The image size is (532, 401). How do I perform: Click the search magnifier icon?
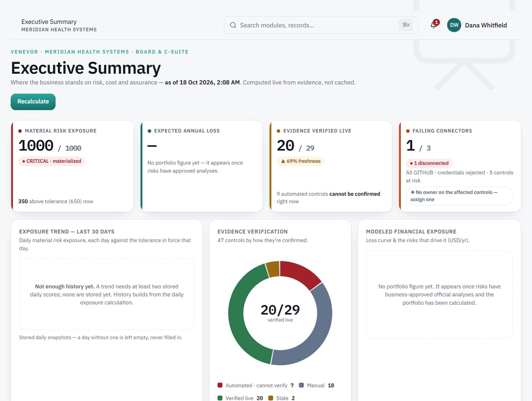(233, 25)
